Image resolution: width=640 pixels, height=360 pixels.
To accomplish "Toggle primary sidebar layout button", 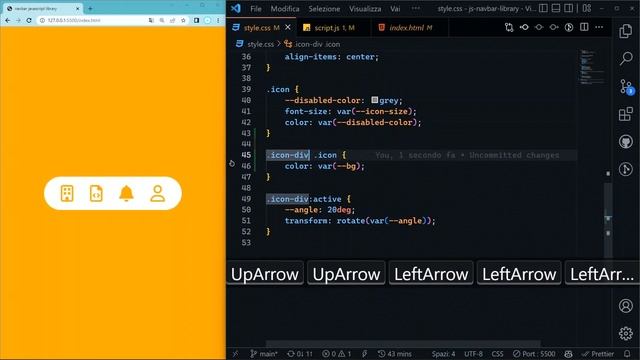I will [543, 8].
